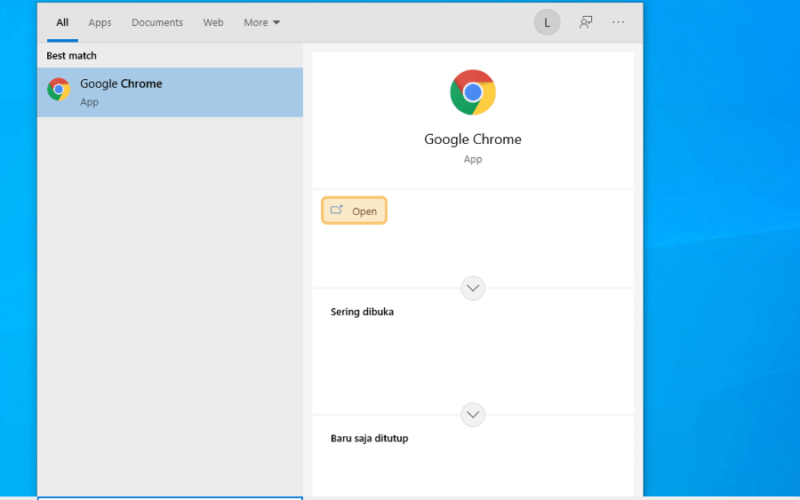Click the Sering dibuka heading

tap(362, 312)
